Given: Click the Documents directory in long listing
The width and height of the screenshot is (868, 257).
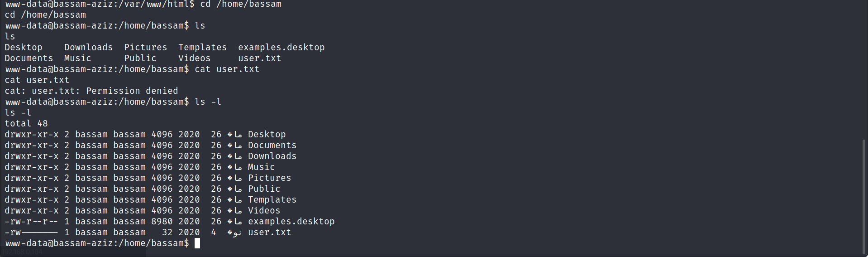Looking at the screenshot, I should (x=272, y=145).
